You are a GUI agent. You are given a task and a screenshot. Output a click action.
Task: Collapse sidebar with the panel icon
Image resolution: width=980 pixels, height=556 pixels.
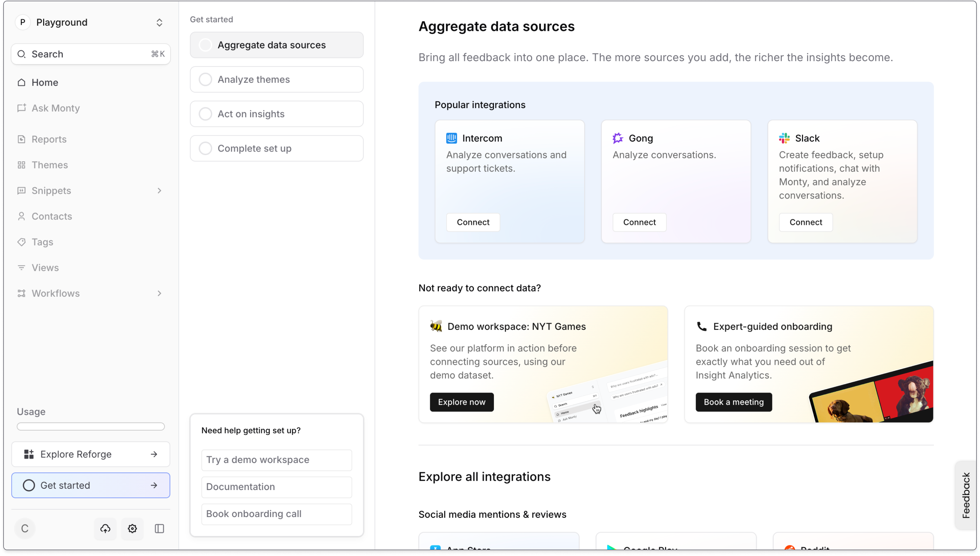(x=159, y=529)
